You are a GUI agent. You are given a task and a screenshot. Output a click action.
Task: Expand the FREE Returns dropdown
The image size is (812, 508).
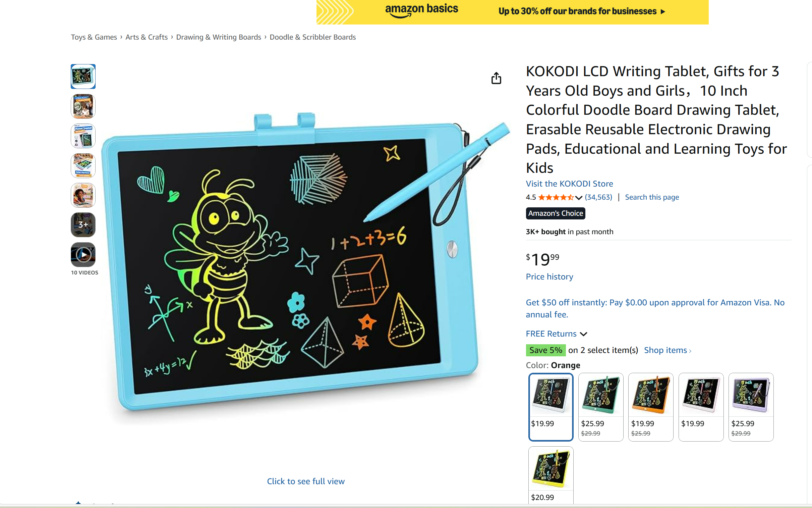click(556, 334)
